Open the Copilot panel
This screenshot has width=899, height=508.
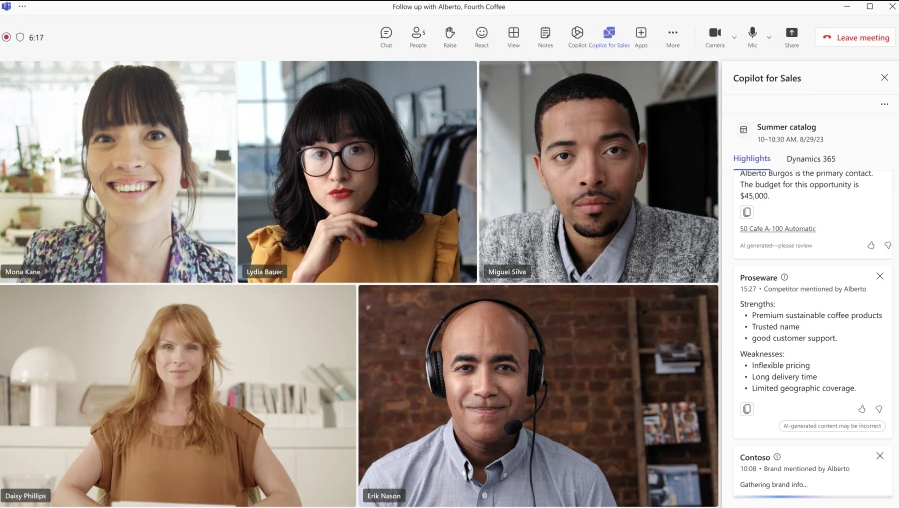coord(577,36)
